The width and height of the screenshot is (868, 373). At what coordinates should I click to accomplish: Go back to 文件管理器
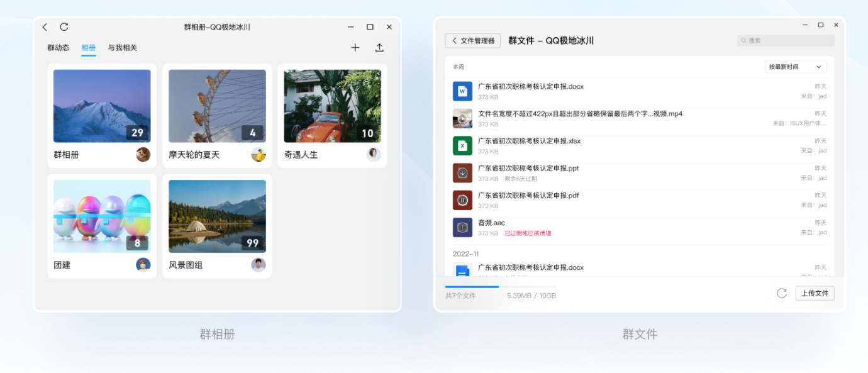coord(473,41)
